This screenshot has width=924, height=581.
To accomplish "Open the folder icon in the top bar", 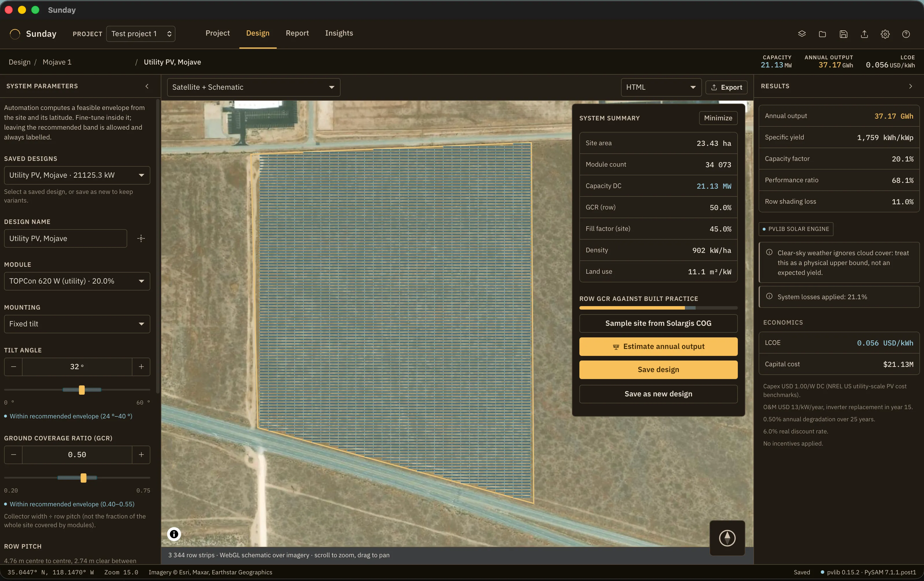I will pos(822,34).
